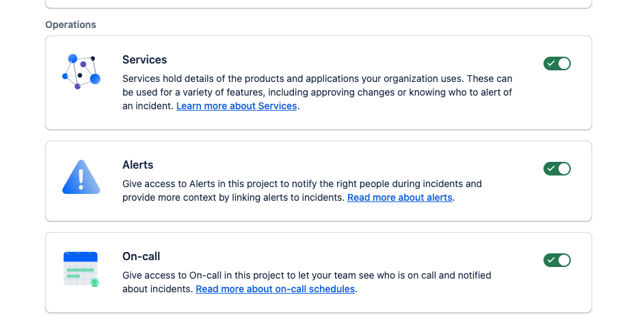This screenshot has height=323, width=644.
Task: Click the Alerts warning triangle icon
Action: click(81, 177)
